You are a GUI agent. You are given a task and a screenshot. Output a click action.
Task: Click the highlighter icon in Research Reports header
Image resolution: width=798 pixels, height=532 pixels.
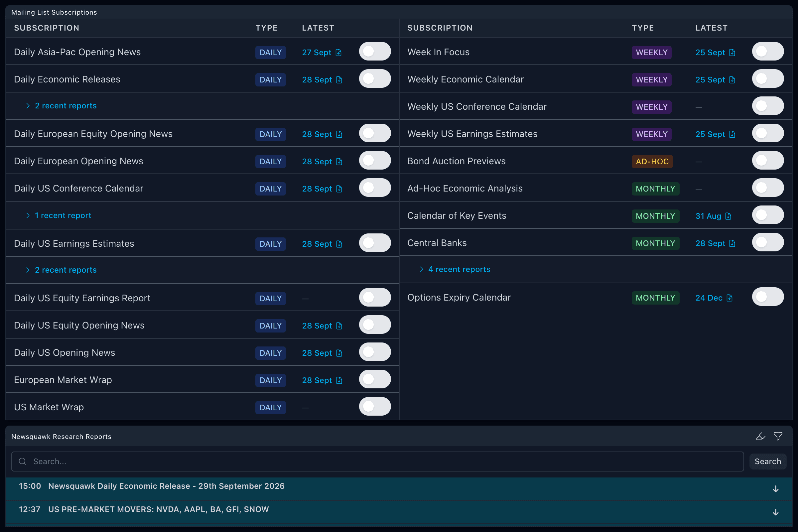pos(761,436)
